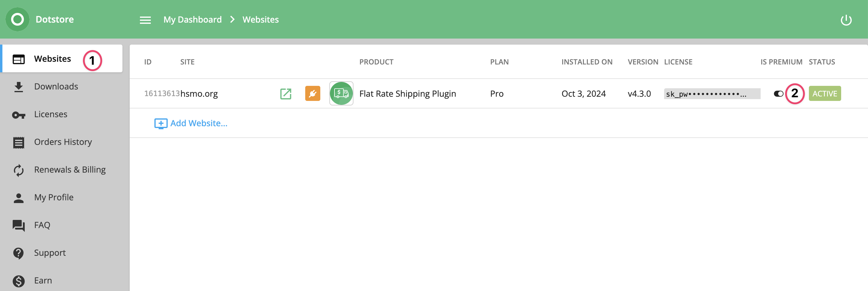Click the Earn dollar sign icon

coord(18,281)
